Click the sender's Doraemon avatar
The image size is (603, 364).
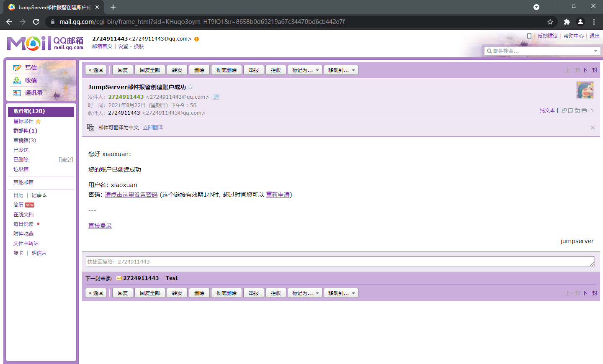(x=585, y=90)
